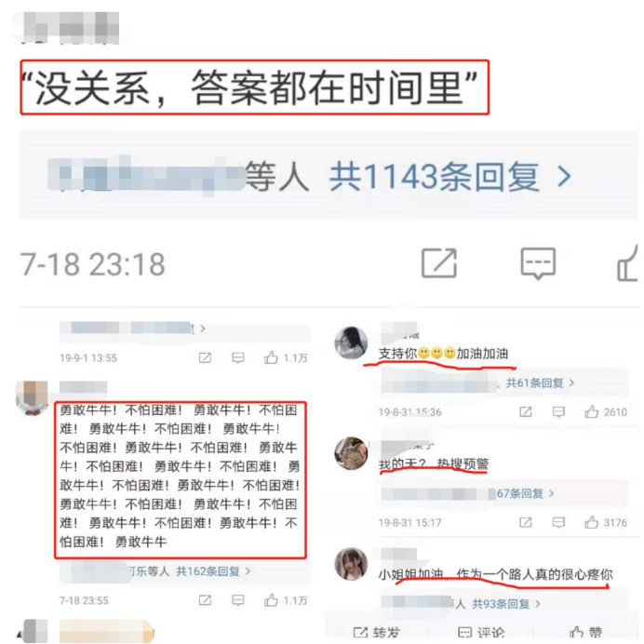Like the 热搜预警 comment with 3176 likes
Image resolution: width=644 pixels, height=644 pixels.
click(606, 522)
